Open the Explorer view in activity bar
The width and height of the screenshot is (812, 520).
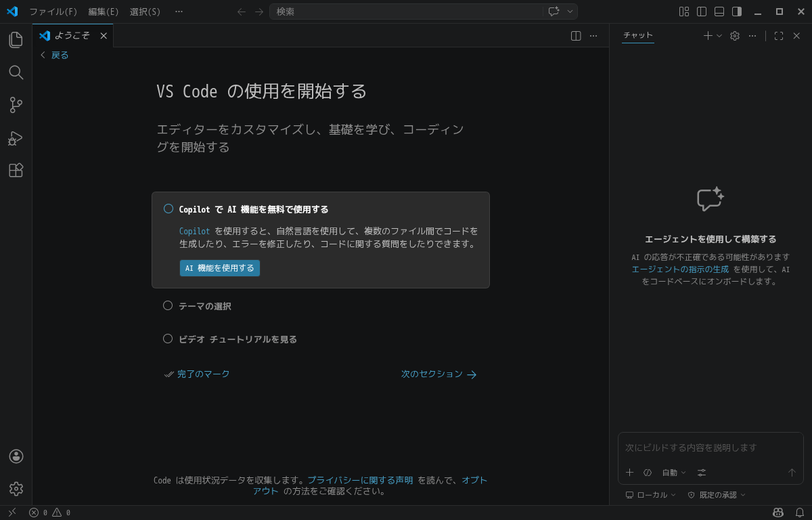tap(16, 40)
